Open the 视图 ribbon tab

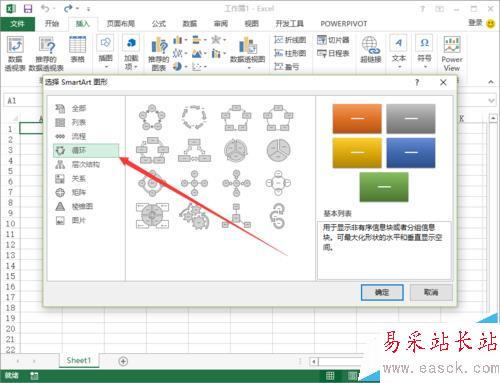click(x=252, y=24)
